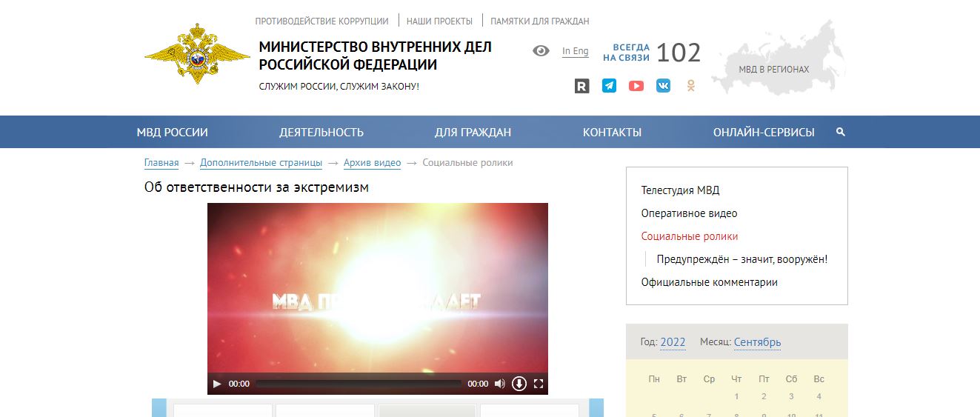
Task: Download the video using the arrow icon
Action: point(519,384)
